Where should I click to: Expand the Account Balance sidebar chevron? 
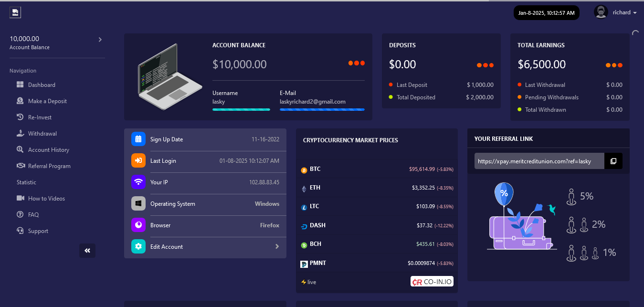(x=100, y=40)
